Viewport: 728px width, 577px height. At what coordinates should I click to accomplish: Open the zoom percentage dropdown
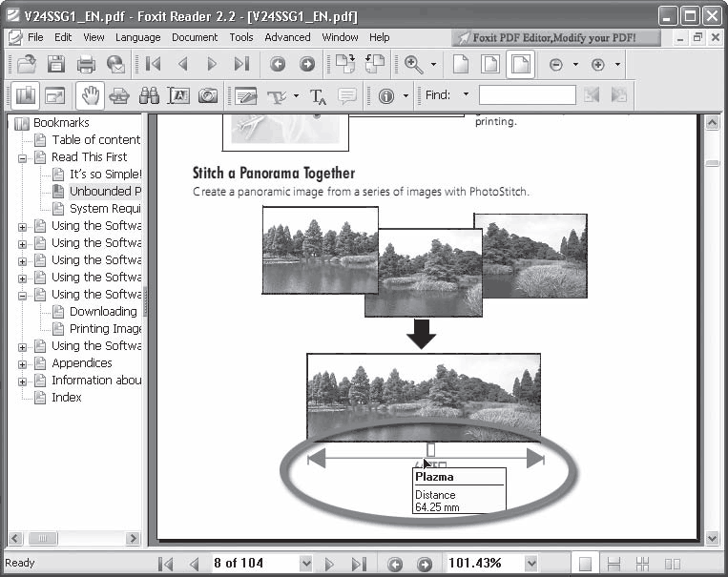tap(531, 564)
